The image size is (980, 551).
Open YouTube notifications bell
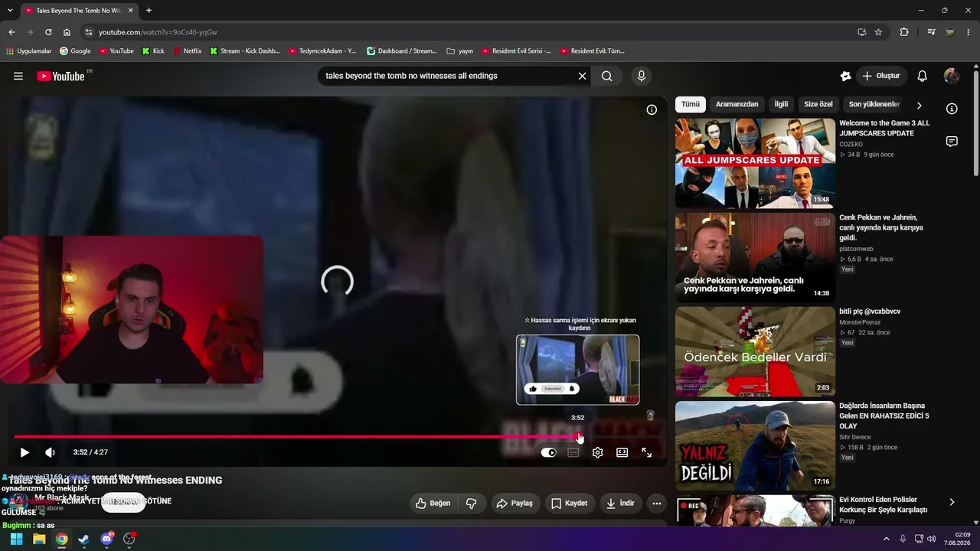(923, 76)
